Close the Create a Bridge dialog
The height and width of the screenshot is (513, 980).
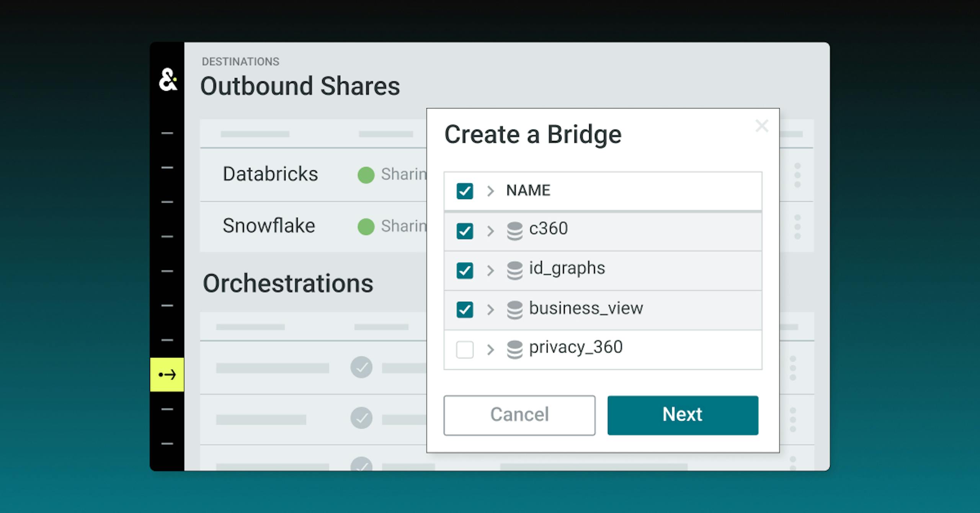pos(761,126)
